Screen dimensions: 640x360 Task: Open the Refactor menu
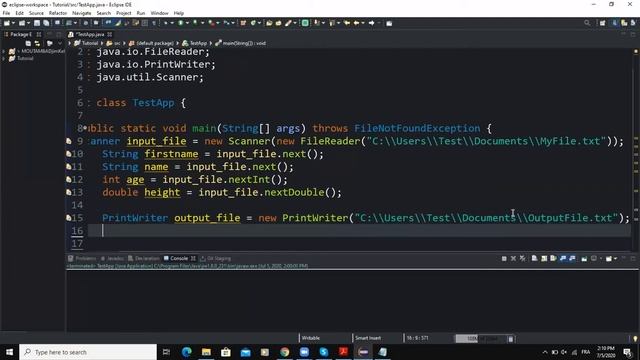(x=58, y=13)
